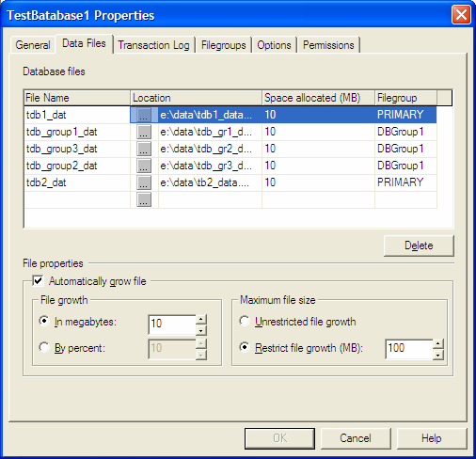Open browse button for tdb_group3_dat location
The width and height of the screenshot is (476, 459).
[144, 149]
